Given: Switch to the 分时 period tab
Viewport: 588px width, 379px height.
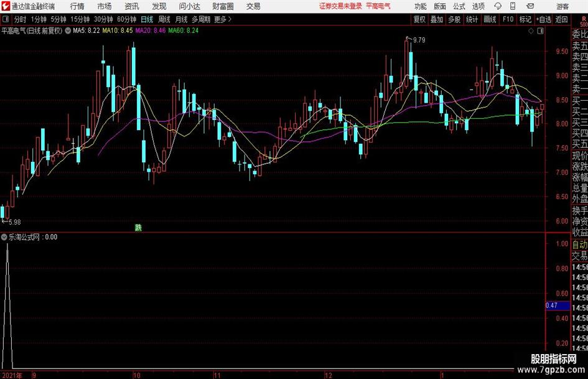Looking at the screenshot, I should tap(21, 19).
